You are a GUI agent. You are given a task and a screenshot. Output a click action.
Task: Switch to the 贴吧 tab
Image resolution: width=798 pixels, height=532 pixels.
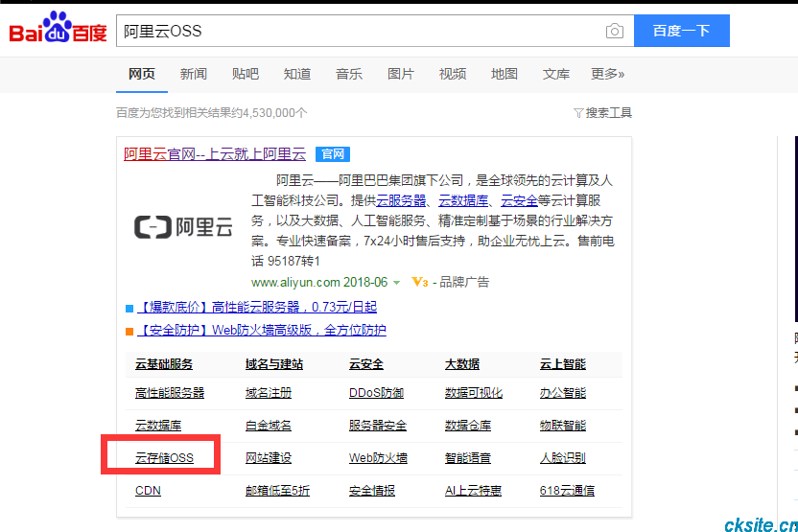click(x=246, y=74)
